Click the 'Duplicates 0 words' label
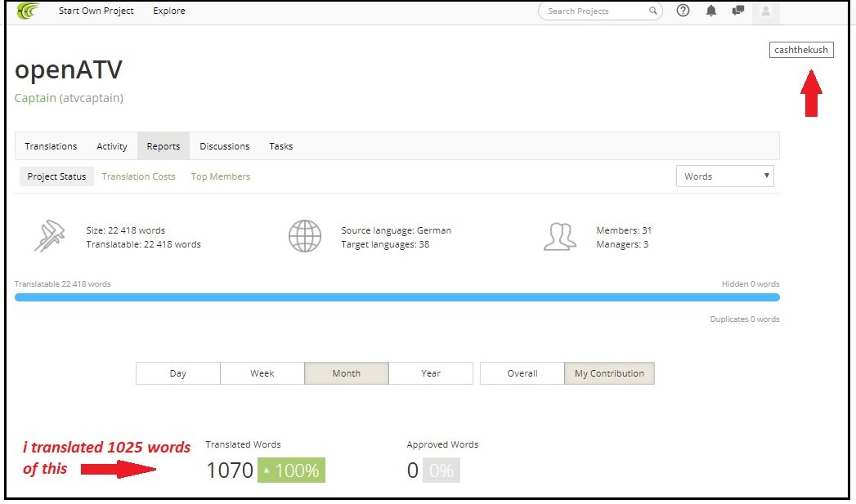 [x=745, y=319]
